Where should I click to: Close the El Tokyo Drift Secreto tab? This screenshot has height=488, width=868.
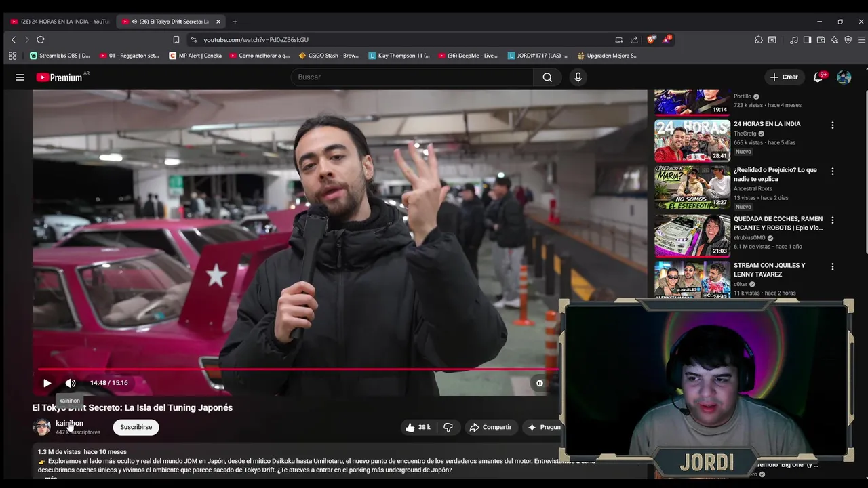[218, 22]
